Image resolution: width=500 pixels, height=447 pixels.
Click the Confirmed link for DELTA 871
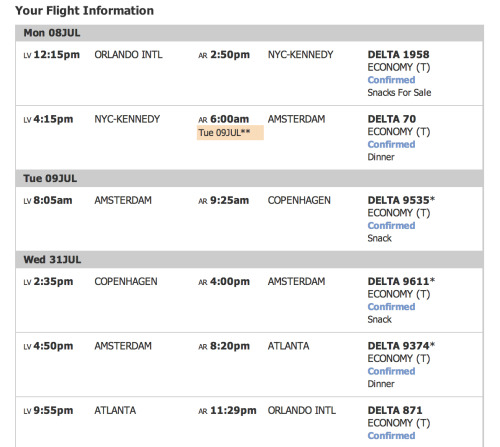pos(391,436)
